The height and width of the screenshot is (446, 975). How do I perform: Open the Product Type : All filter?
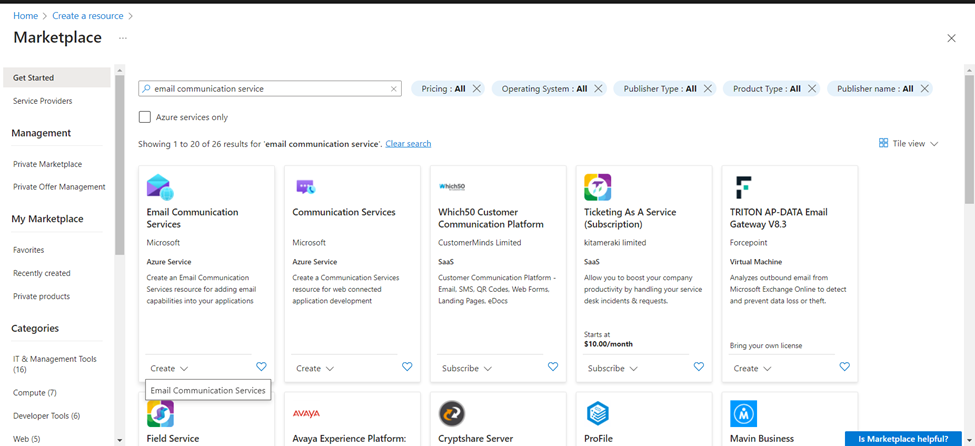(767, 88)
